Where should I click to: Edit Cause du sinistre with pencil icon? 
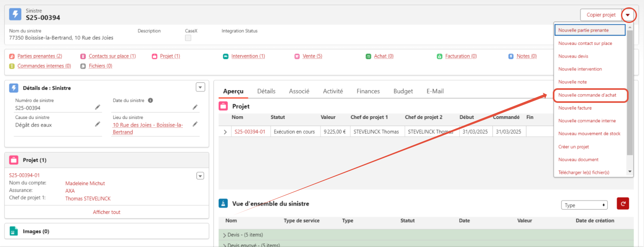pos(97,124)
